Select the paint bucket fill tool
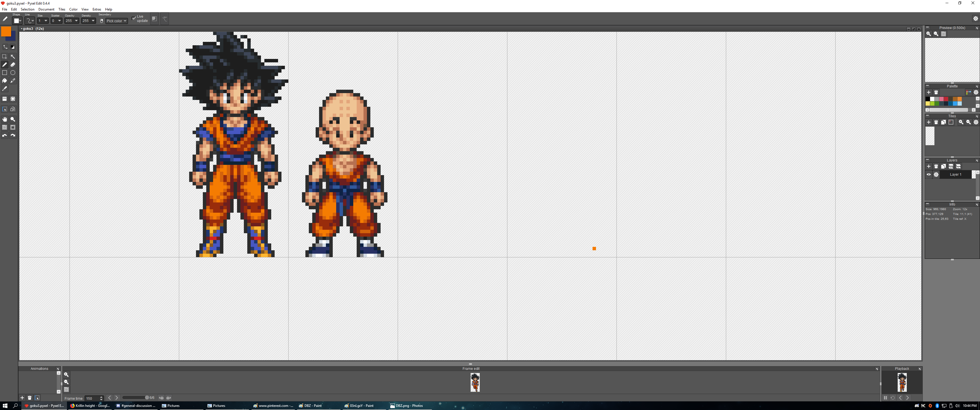This screenshot has height=410, width=980. (x=5, y=81)
